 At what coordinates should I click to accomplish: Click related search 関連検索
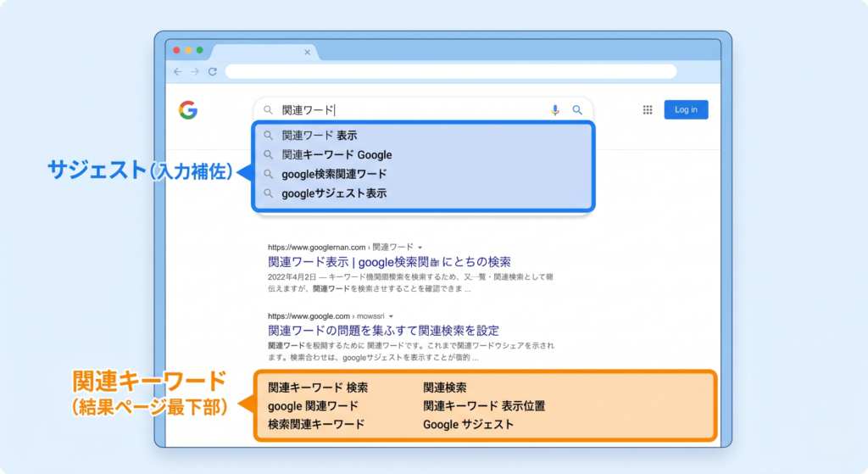pos(444,388)
